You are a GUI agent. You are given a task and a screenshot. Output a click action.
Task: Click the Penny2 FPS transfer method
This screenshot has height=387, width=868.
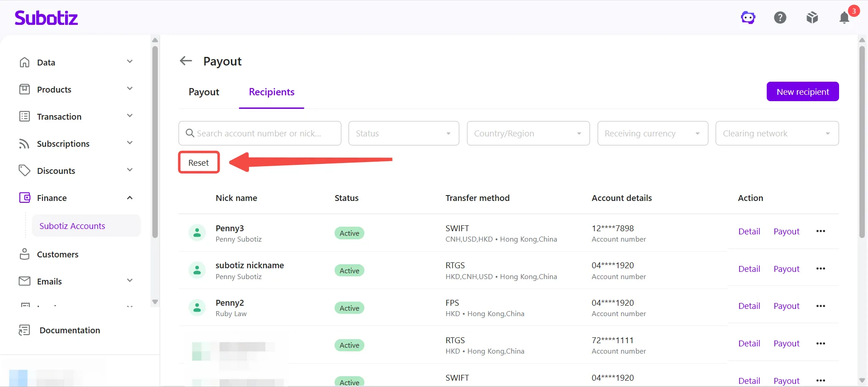click(x=452, y=303)
